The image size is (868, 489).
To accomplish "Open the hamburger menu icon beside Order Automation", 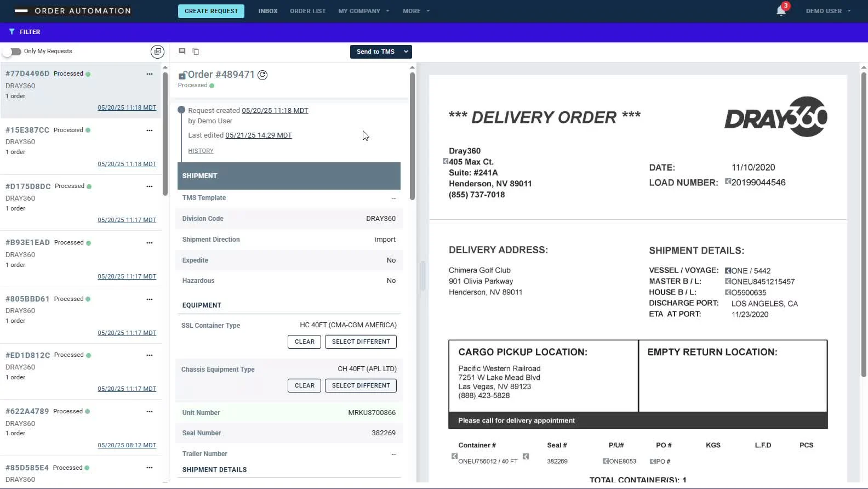I will pos(21,11).
